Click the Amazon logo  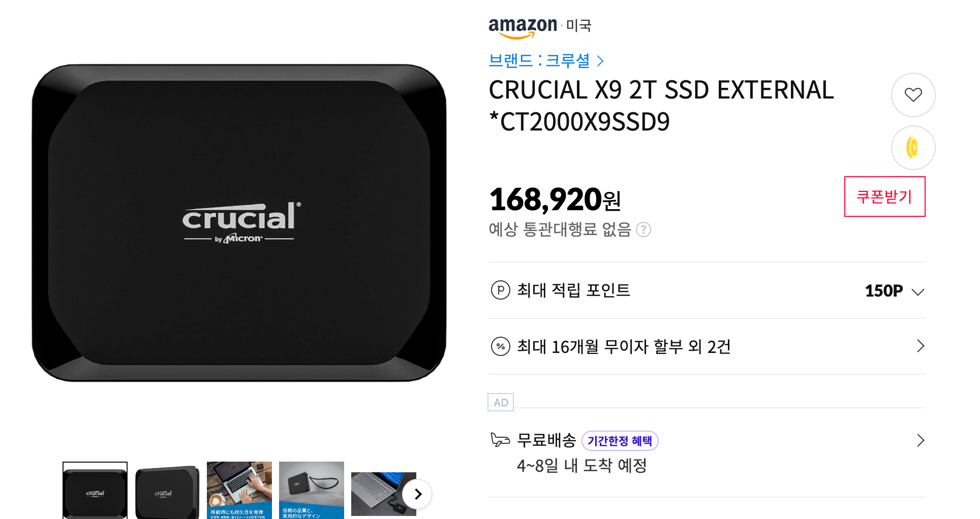523,27
